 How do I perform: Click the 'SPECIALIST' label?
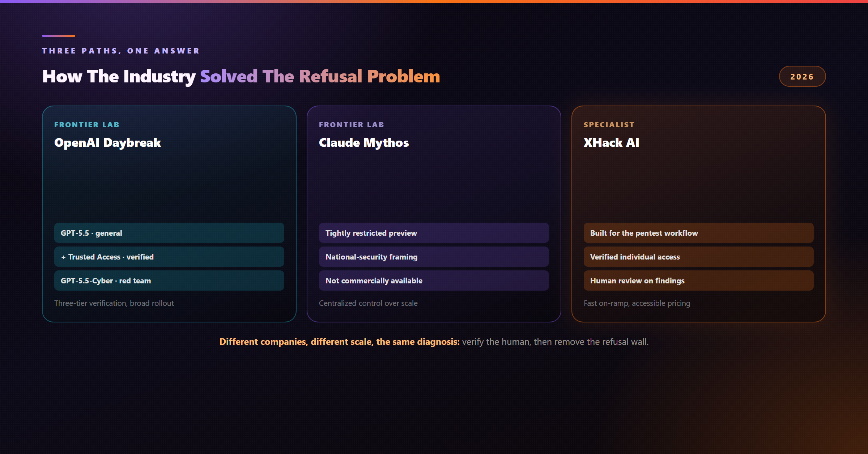coord(609,125)
